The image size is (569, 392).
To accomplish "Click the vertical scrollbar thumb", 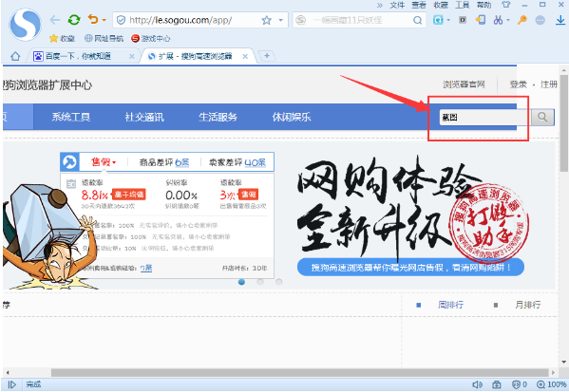I will [563, 123].
